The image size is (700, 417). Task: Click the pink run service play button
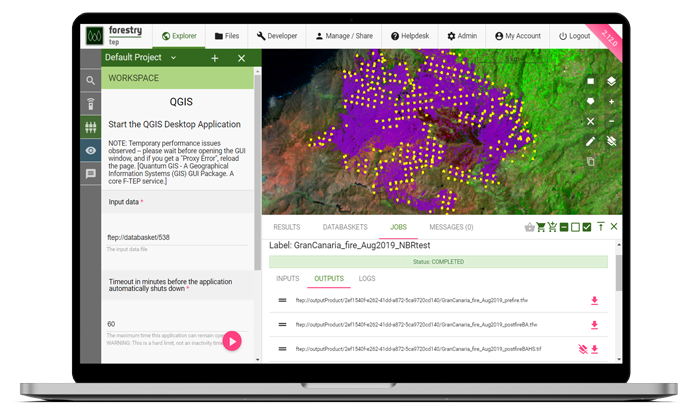[231, 341]
